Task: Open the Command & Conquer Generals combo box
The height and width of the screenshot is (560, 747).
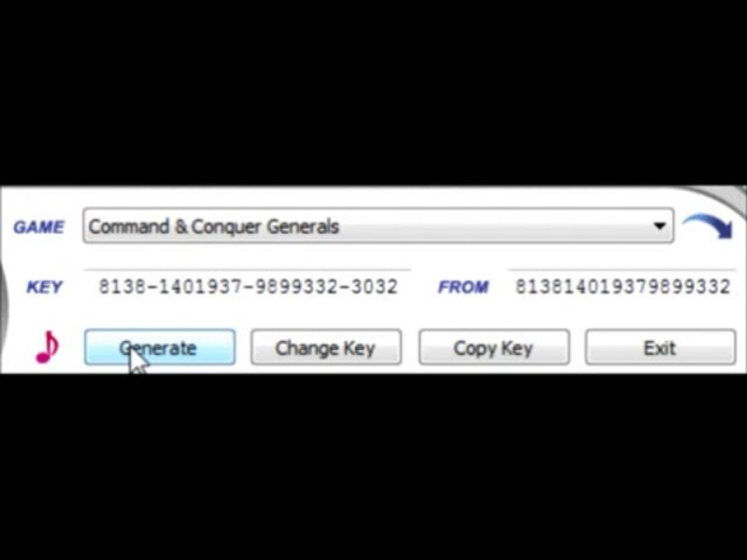Action: (378, 226)
